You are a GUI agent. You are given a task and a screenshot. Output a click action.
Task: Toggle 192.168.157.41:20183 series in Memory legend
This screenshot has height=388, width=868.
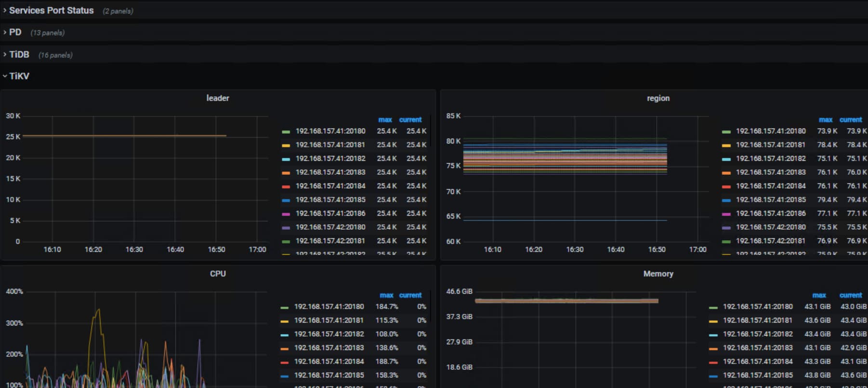click(x=758, y=348)
